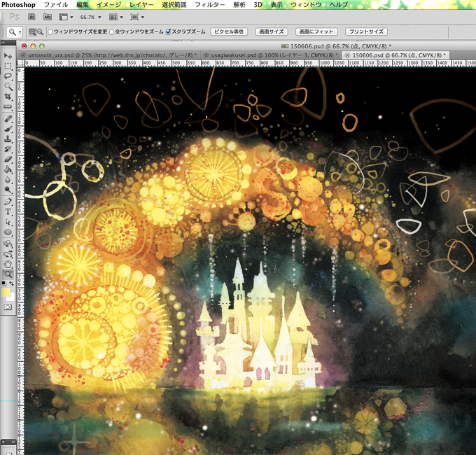476x455 pixels.
Task: Select the Clone Stamp tool
Action: 8,139
